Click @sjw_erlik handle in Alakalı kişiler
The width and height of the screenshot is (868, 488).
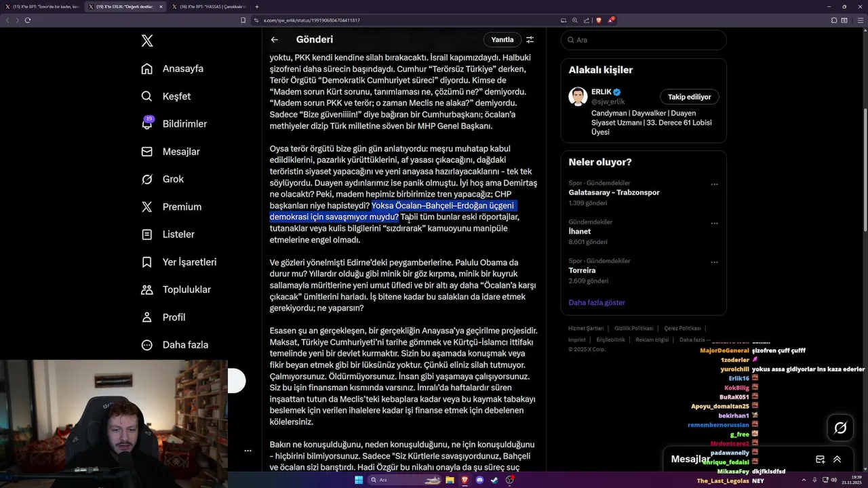[x=608, y=102]
